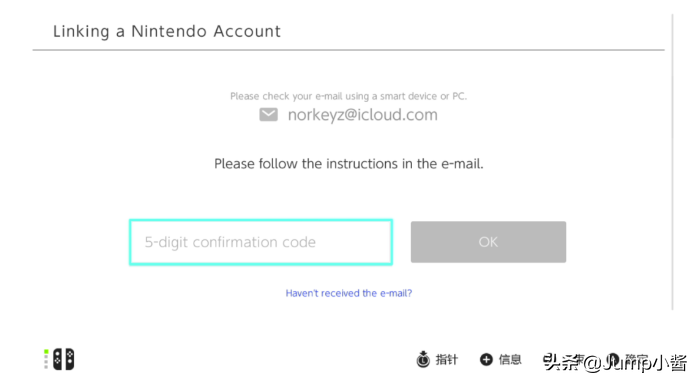The height and width of the screenshot is (383, 698).
Task: Click the 5-digit confirmation code field
Action: point(261,242)
